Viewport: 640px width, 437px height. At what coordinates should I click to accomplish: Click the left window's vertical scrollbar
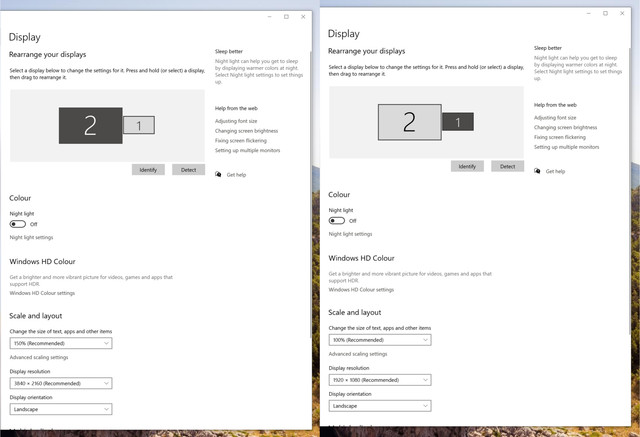click(311, 194)
